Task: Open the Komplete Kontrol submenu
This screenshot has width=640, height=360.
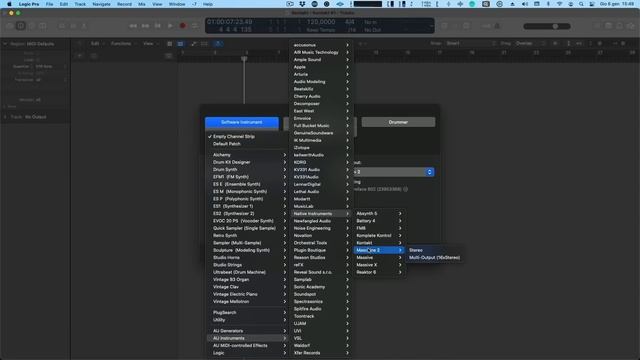Action: point(379,236)
